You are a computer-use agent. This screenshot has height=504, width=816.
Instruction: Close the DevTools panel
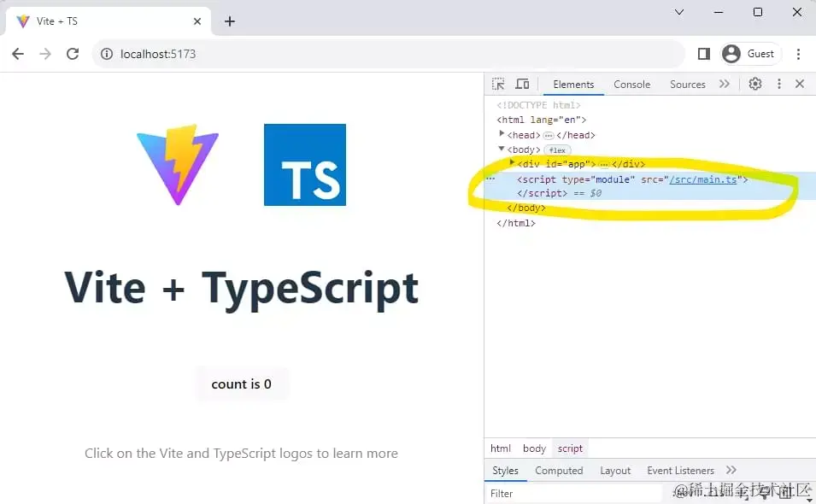(x=800, y=84)
